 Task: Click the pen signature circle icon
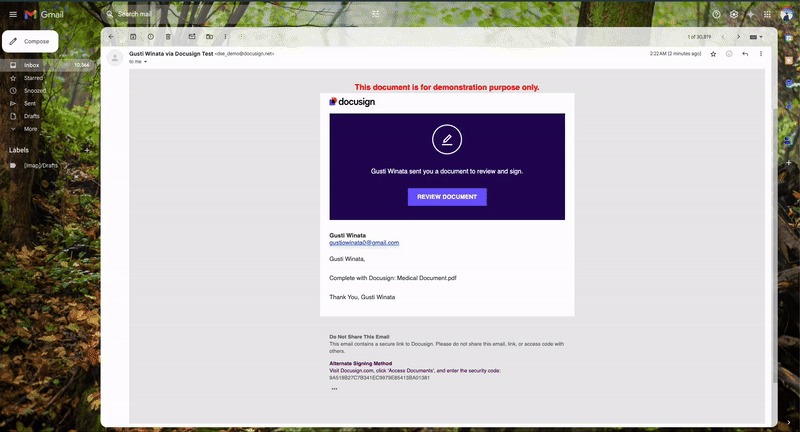pos(447,139)
